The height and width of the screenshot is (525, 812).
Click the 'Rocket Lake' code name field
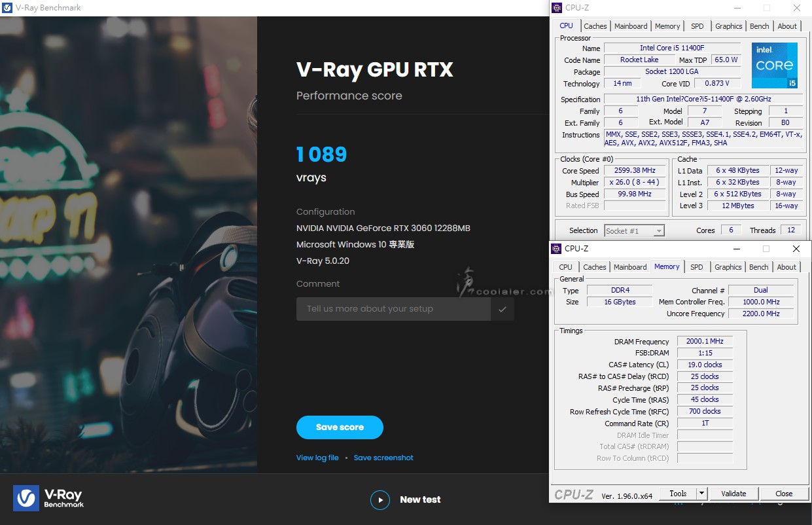click(x=639, y=60)
